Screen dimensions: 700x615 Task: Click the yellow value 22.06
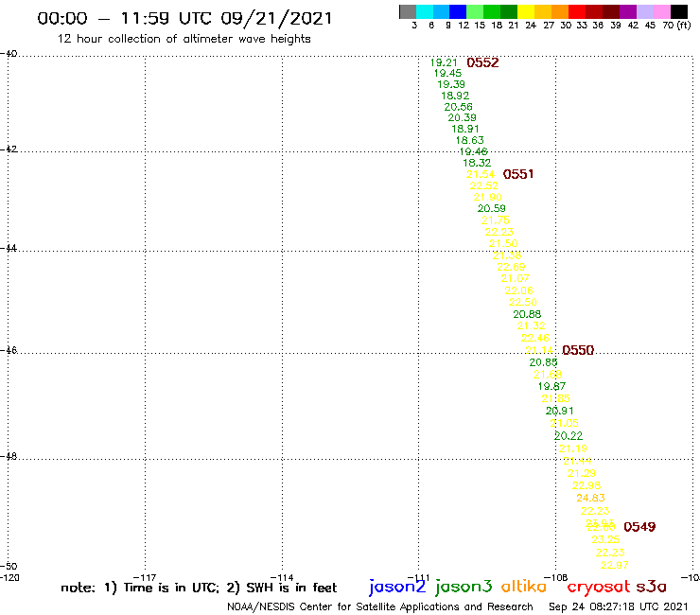tap(518, 290)
